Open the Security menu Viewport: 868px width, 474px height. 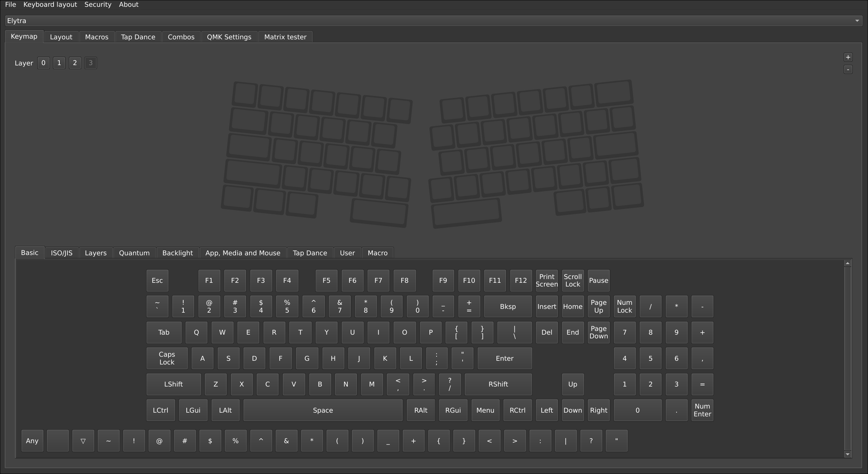point(98,4)
